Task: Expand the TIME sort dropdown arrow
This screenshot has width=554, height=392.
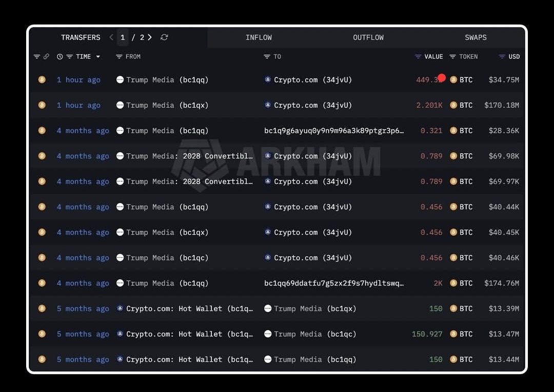Action: tap(98, 56)
